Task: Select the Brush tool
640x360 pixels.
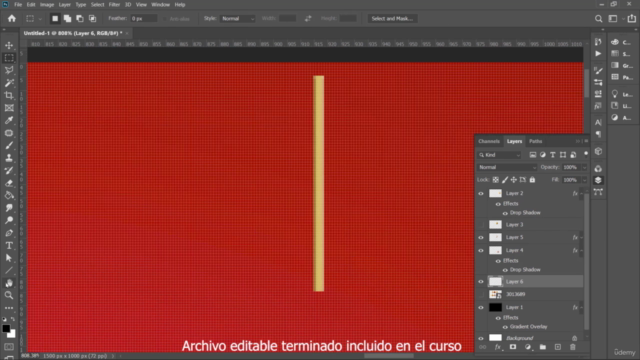Action: pos(9,145)
